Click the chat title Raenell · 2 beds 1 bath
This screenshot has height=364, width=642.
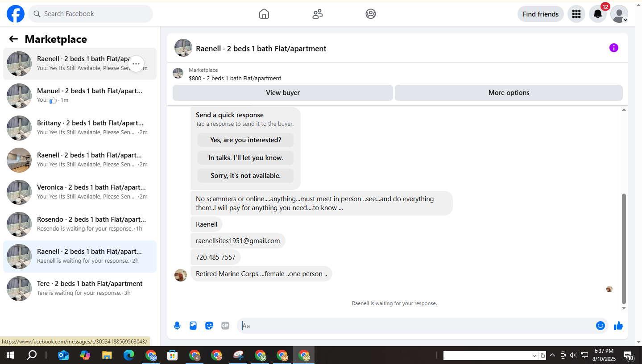click(x=261, y=49)
